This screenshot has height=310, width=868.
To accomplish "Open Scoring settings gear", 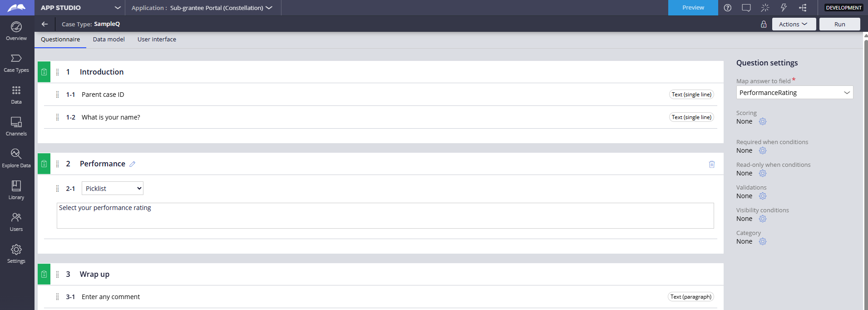I will (763, 121).
